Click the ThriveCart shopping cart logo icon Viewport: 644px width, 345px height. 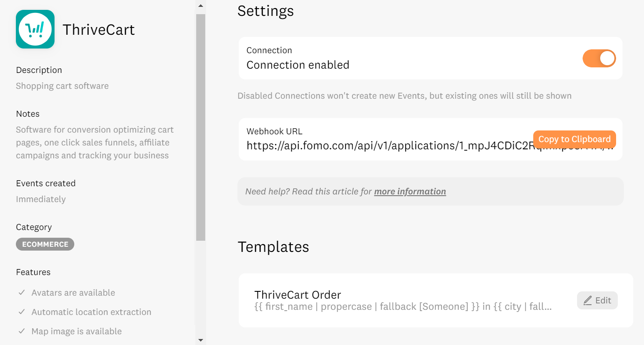coord(35,29)
